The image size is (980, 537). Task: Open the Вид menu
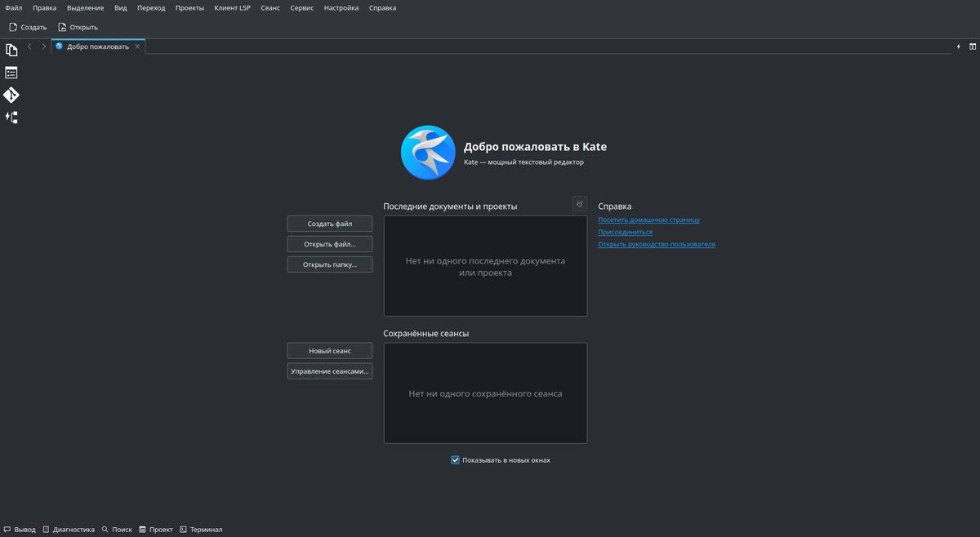coord(121,7)
